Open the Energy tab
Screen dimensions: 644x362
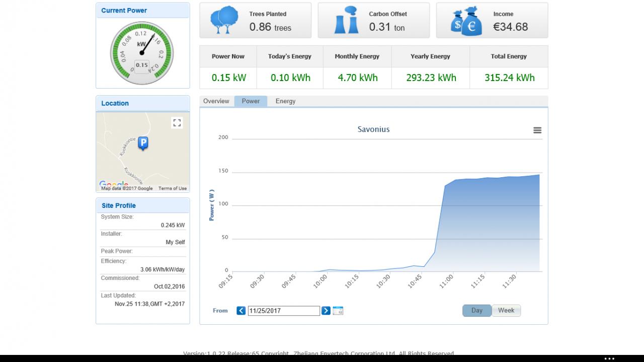click(x=285, y=101)
